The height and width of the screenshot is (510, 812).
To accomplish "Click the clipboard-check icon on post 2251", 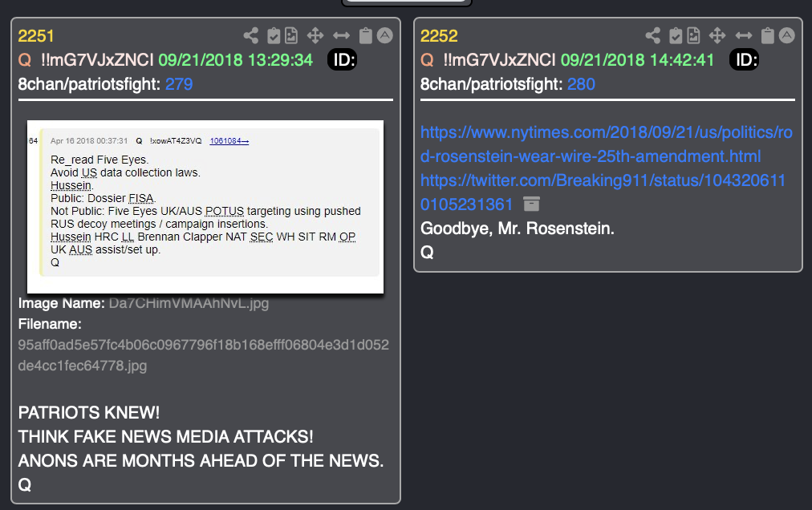I will point(274,36).
